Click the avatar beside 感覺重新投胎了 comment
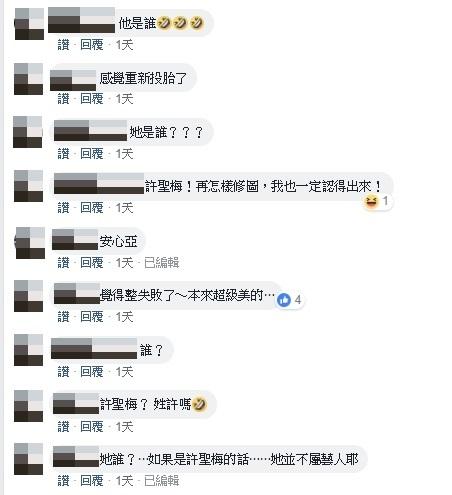The width and height of the screenshot is (452, 495). pos(29,79)
